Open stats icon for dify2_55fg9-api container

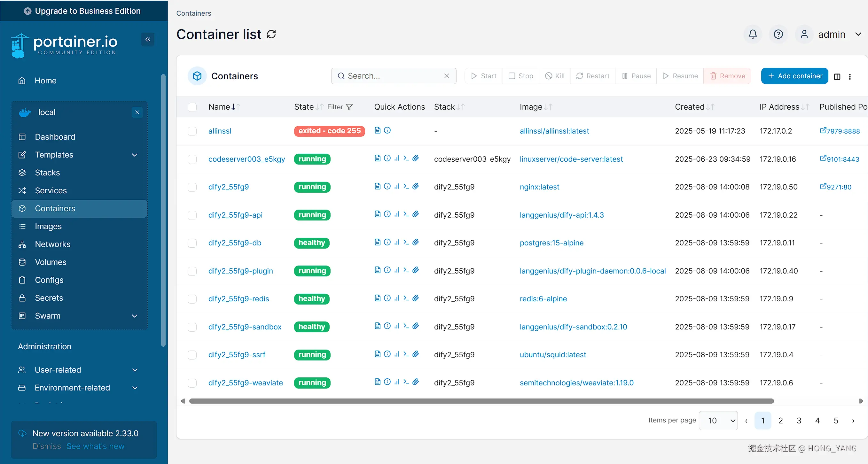pyautogui.click(x=397, y=214)
